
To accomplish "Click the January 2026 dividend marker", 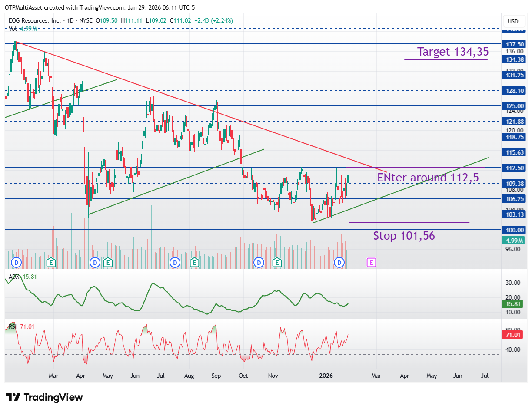I will coord(339,262).
